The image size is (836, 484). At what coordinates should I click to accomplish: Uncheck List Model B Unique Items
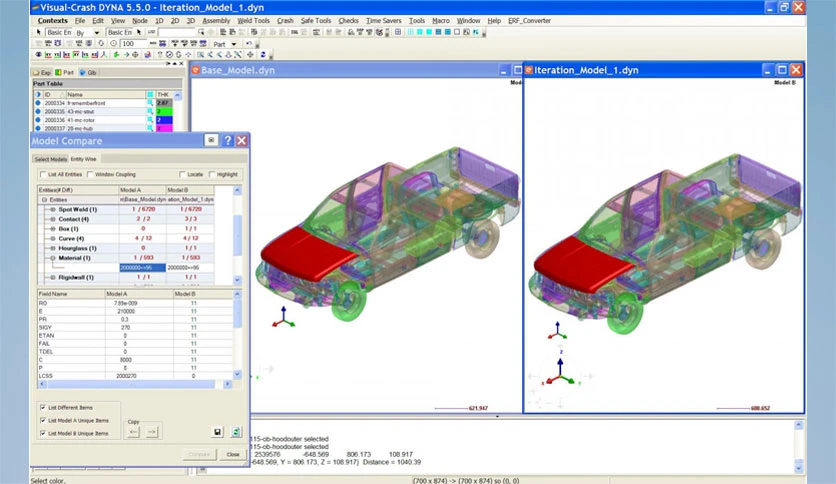tap(43, 433)
